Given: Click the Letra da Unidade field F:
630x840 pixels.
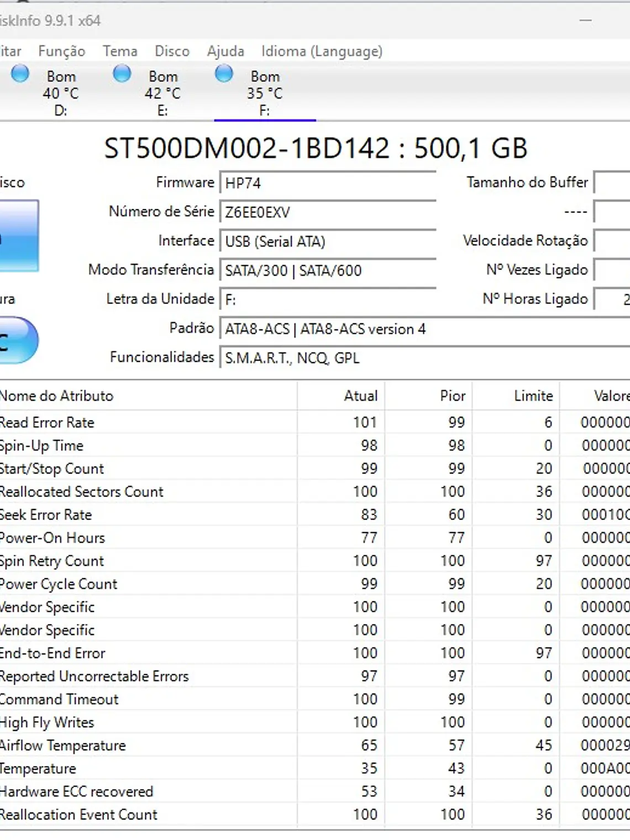Looking at the screenshot, I should [328, 300].
